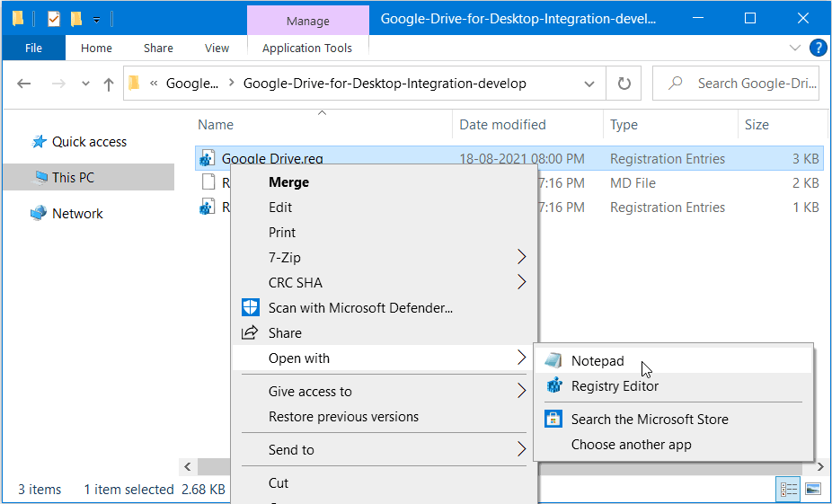
Task: Expand the ribbon with the chevron
Action: [795, 48]
